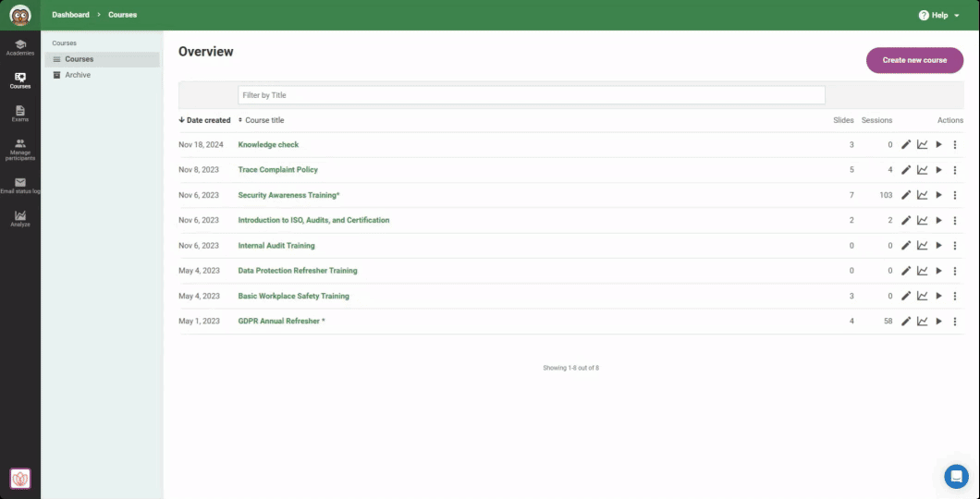Expand the Help dropdown menu
980x499 pixels.
[x=938, y=16]
